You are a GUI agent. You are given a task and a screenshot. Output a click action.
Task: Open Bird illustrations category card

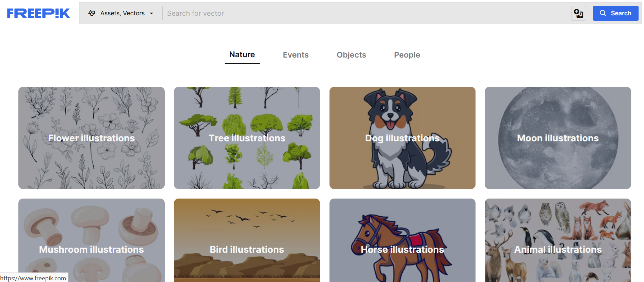point(247,240)
